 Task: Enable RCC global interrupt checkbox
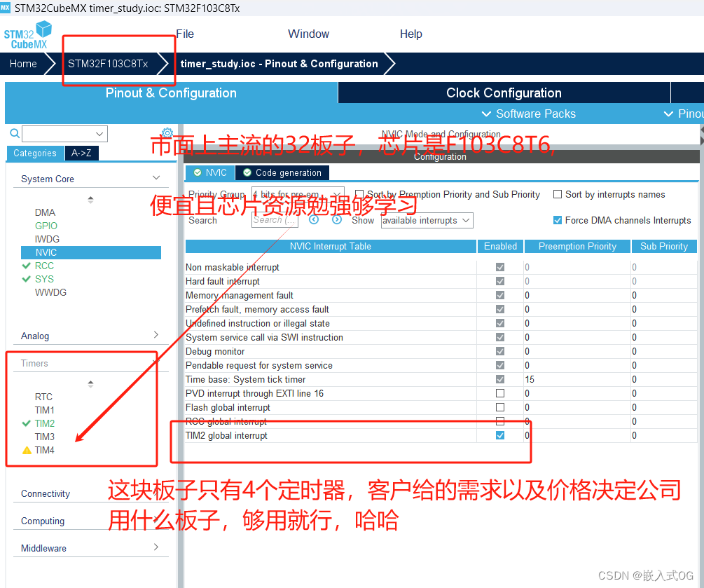[x=500, y=421]
